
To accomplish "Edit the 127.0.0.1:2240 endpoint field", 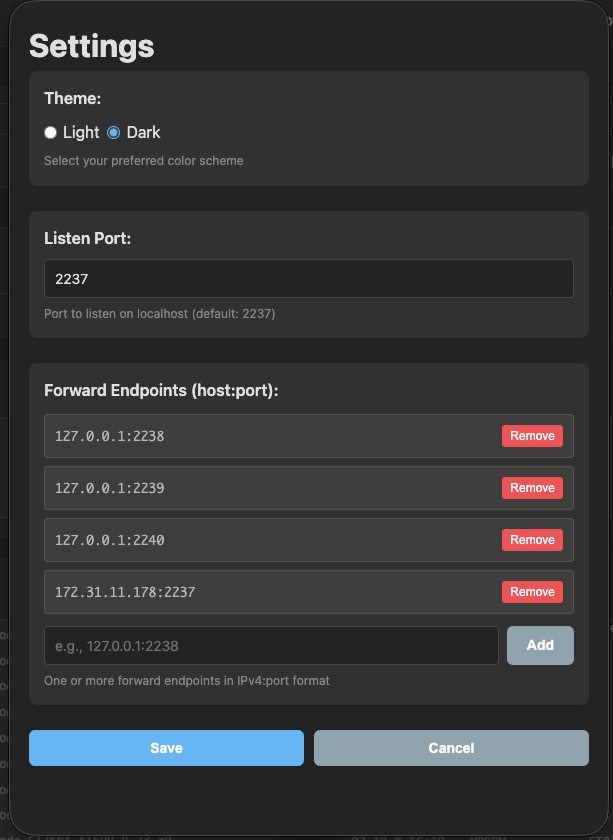I will coord(260,539).
